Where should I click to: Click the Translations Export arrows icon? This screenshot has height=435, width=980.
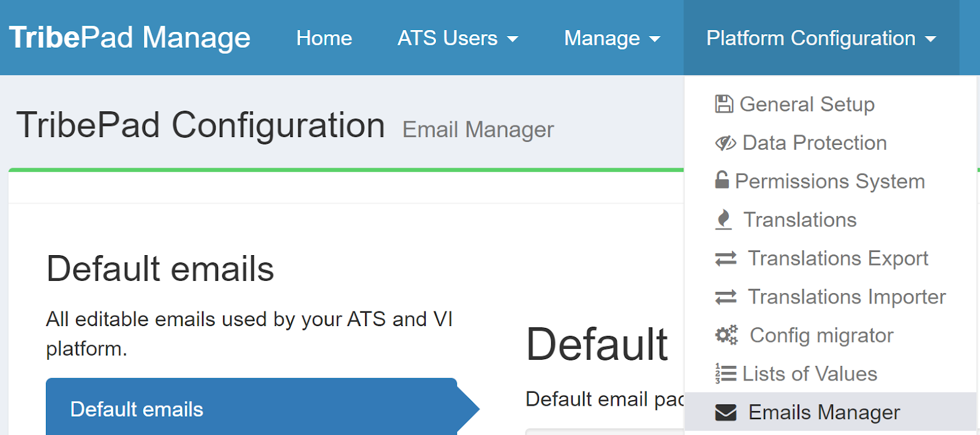pyautogui.click(x=726, y=259)
